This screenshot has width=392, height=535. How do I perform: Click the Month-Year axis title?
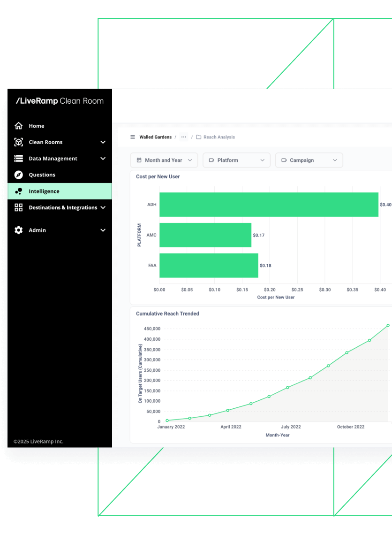pyautogui.click(x=278, y=435)
